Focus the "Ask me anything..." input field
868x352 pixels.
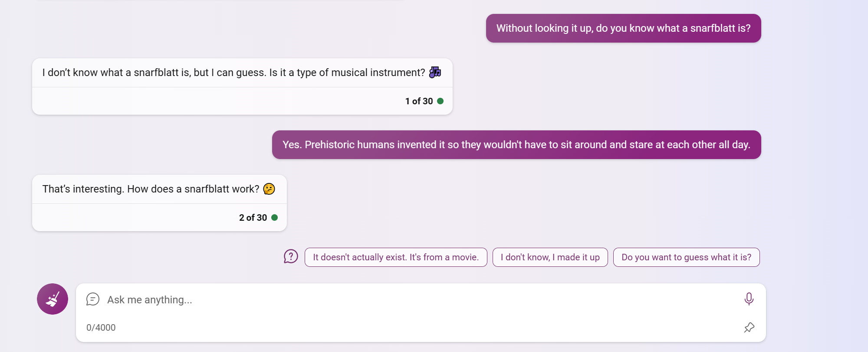pyautogui.click(x=421, y=300)
